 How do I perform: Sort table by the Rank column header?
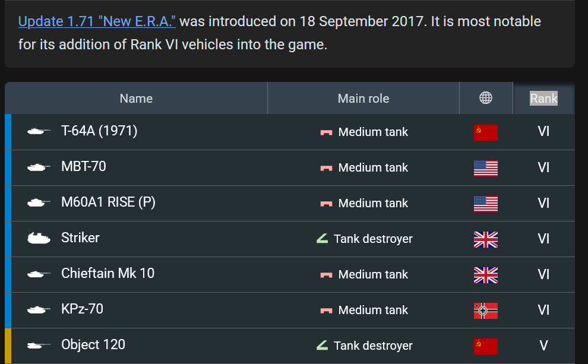543,99
